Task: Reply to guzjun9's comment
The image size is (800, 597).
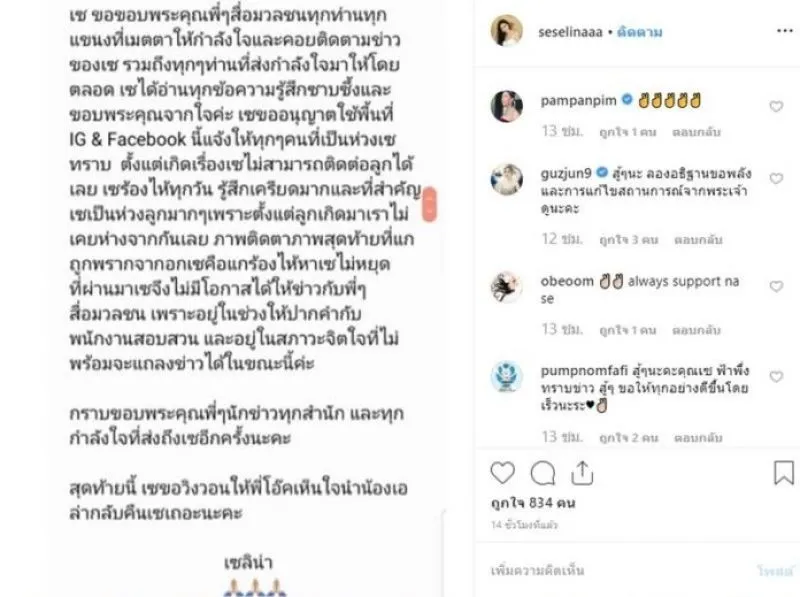Action: (698, 240)
